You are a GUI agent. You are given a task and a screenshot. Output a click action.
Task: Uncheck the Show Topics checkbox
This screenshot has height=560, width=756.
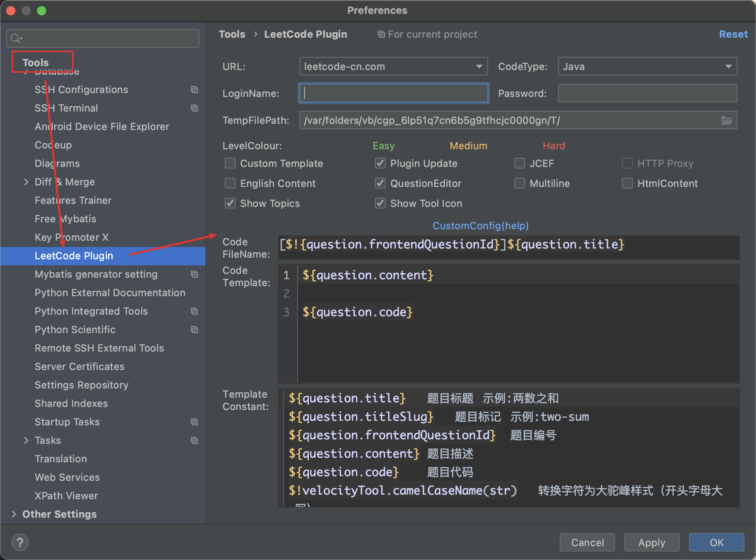[230, 203]
